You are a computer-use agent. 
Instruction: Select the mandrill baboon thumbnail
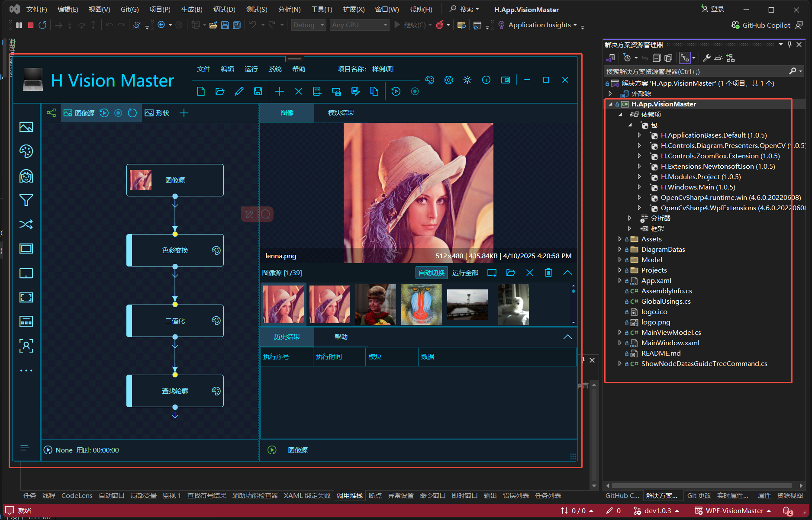(x=422, y=305)
